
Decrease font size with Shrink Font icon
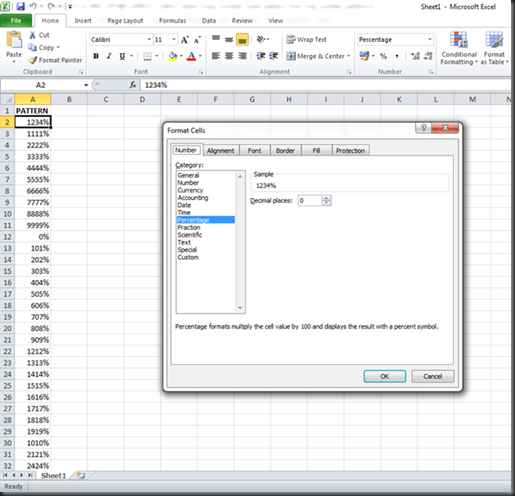(197, 40)
